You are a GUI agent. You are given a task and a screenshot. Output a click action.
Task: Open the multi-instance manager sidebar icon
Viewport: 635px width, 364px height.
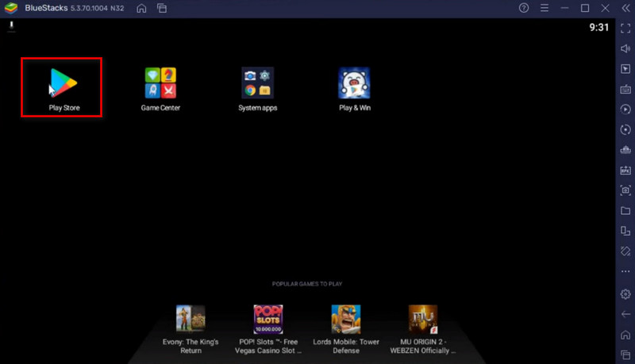click(x=625, y=150)
